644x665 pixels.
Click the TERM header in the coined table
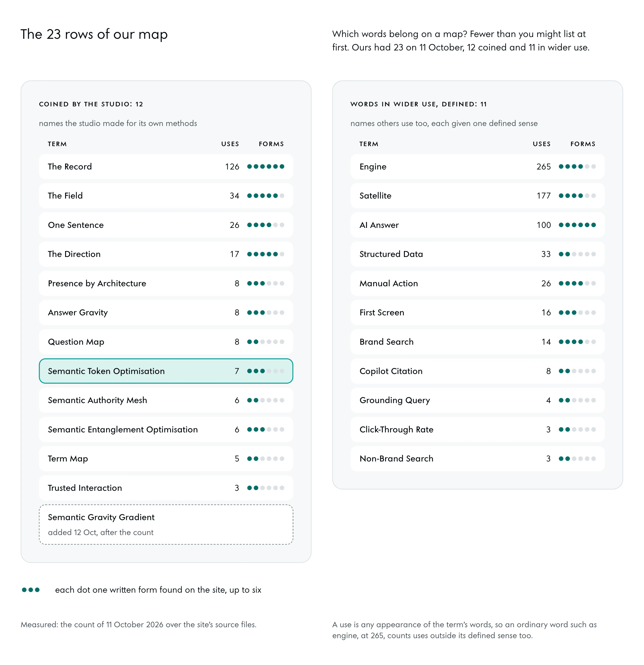click(x=57, y=144)
